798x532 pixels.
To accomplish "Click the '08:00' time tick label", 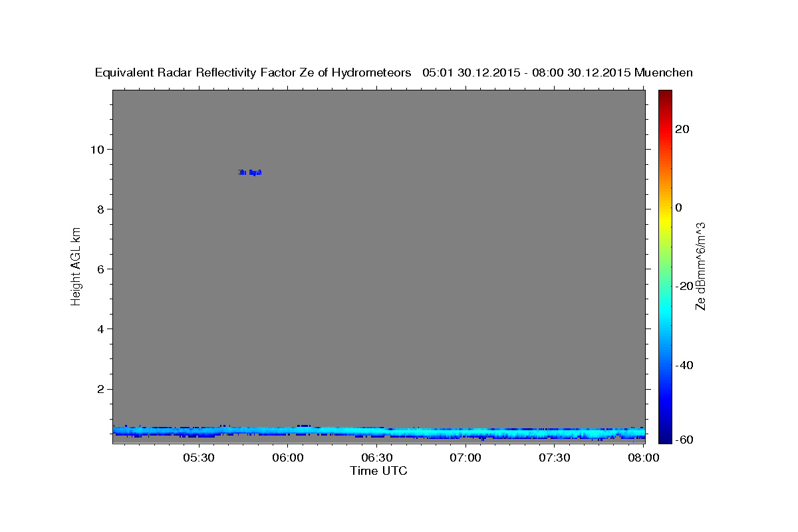I will tap(643, 458).
